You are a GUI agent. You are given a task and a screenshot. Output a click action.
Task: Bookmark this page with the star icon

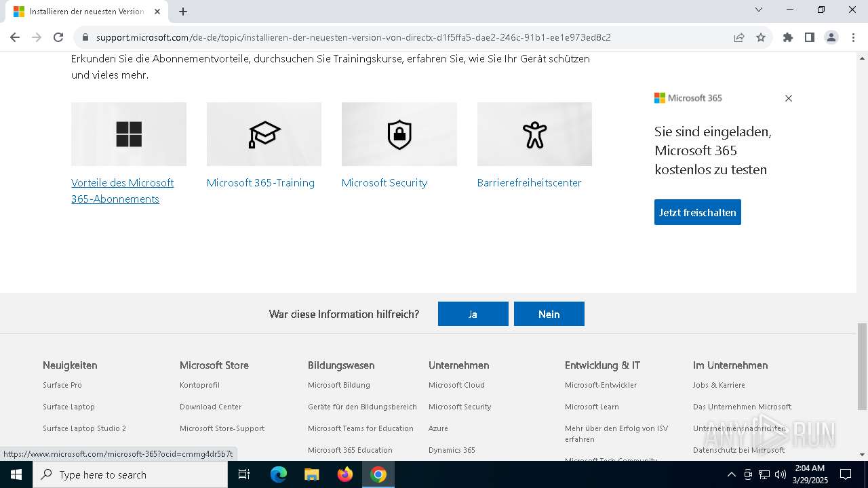click(761, 37)
